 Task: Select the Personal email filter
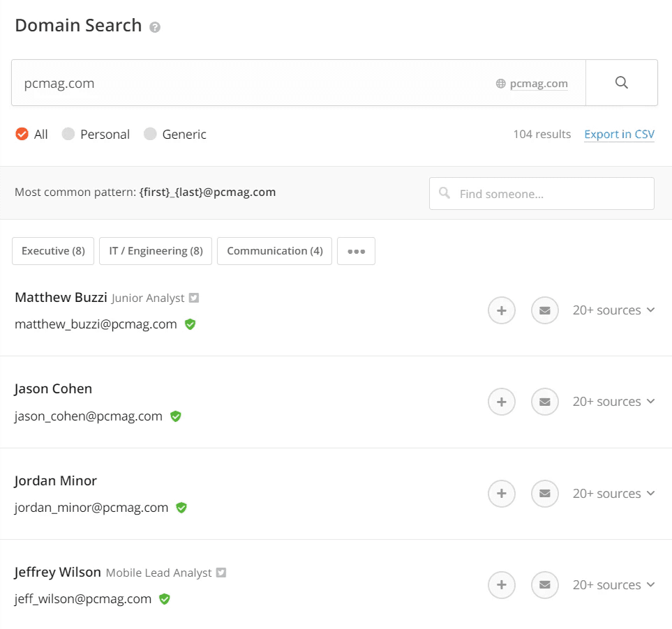pyautogui.click(x=67, y=134)
